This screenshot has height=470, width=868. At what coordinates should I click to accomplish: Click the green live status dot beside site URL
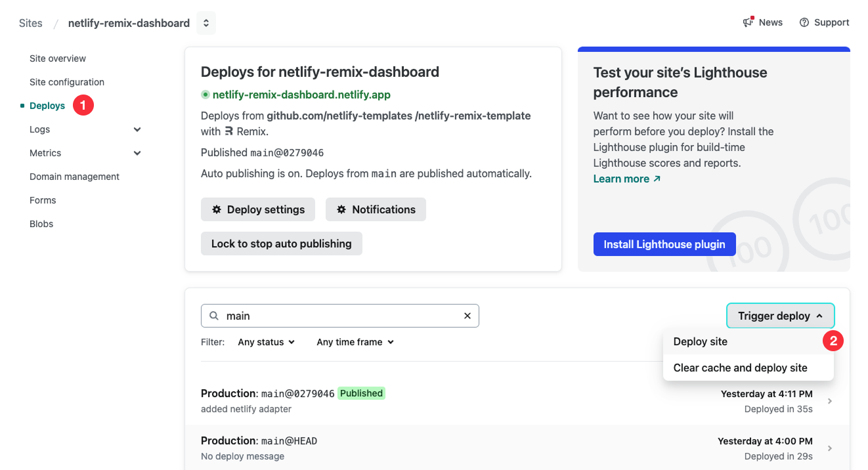point(206,95)
